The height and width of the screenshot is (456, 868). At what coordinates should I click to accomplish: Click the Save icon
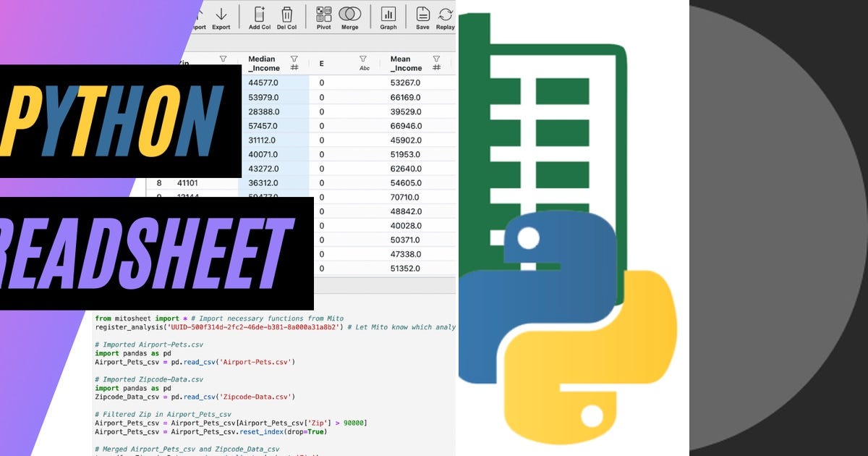(423, 16)
